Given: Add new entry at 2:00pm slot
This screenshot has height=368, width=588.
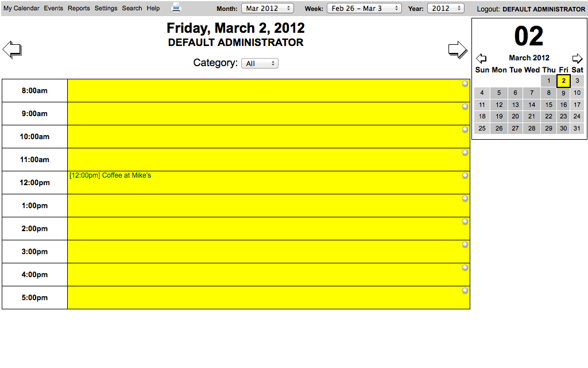Looking at the screenshot, I should pos(465,222).
